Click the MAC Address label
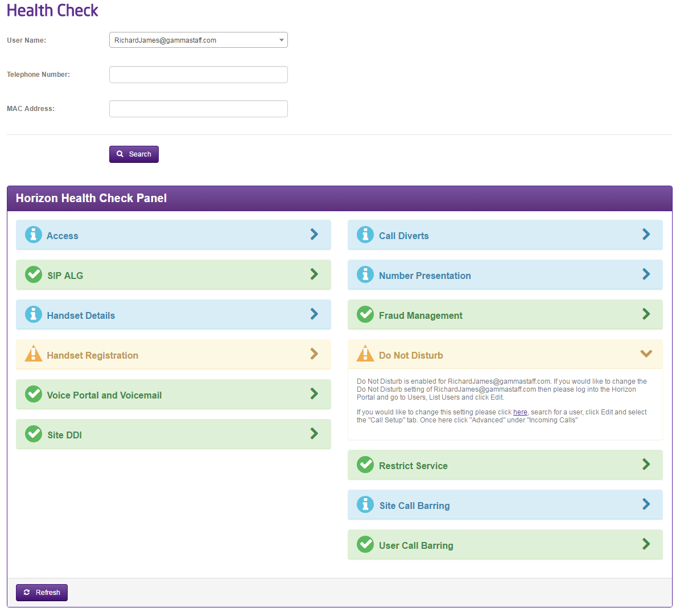The image size is (680, 616). (31, 109)
